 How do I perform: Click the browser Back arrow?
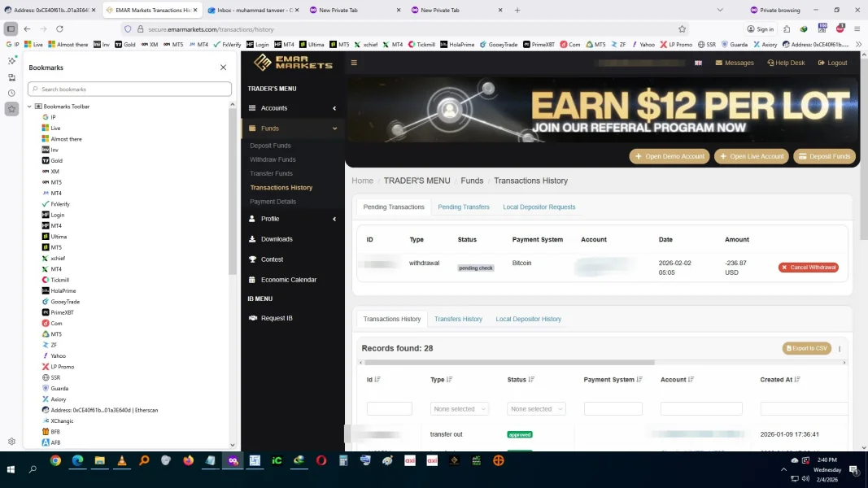[27, 29]
